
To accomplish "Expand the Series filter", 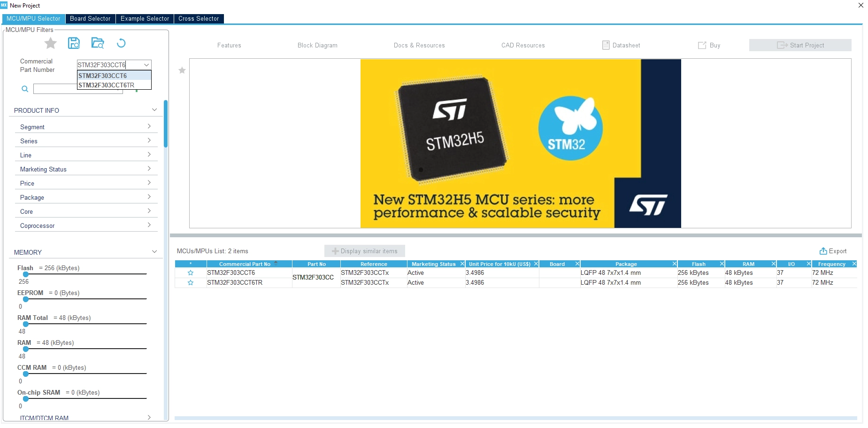I will (x=149, y=140).
